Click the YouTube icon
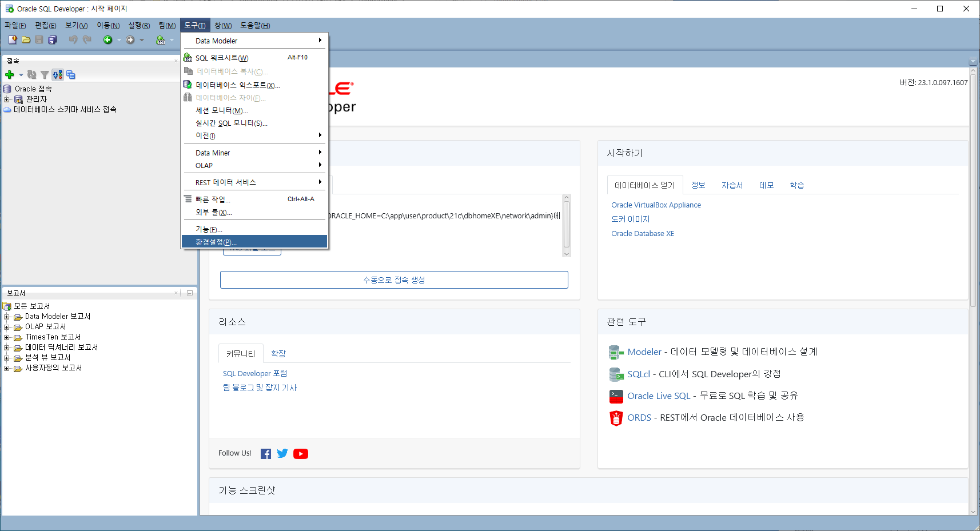The image size is (980, 531). [x=301, y=454]
